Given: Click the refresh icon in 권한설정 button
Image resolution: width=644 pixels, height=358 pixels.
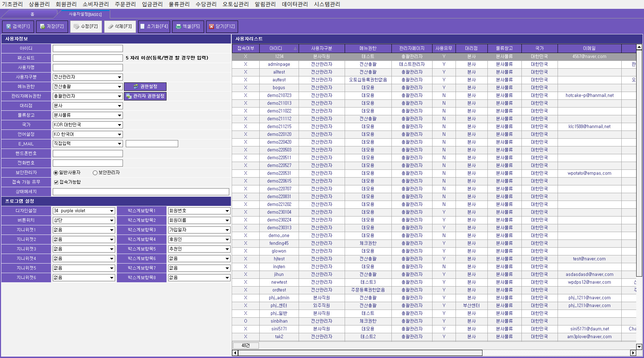Looking at the screenshot, I should coord(136,86).
